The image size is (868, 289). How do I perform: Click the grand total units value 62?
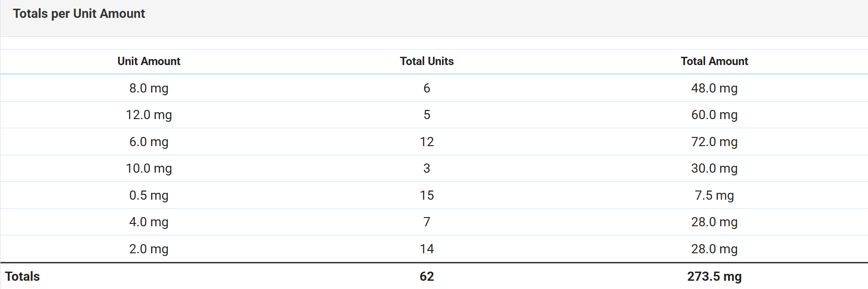click(x=426, y=276)
